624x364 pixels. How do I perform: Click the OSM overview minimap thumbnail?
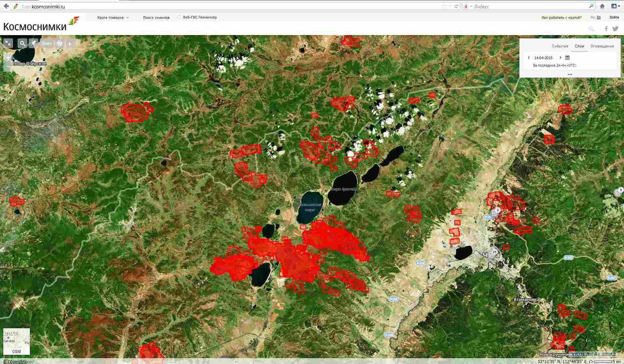[x=17, y=341]
